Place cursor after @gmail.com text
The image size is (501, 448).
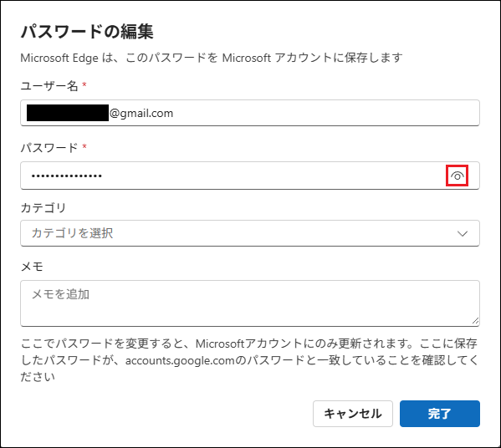[x=175, y=113]
